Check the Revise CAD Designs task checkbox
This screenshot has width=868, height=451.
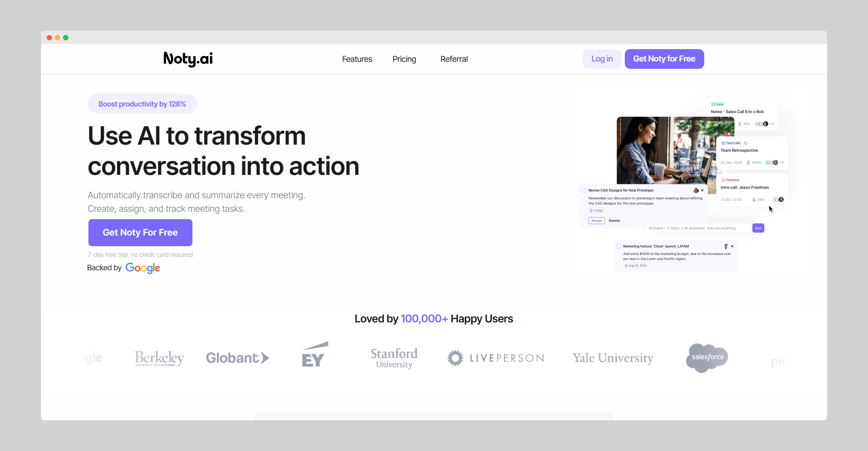coord(584,190)
